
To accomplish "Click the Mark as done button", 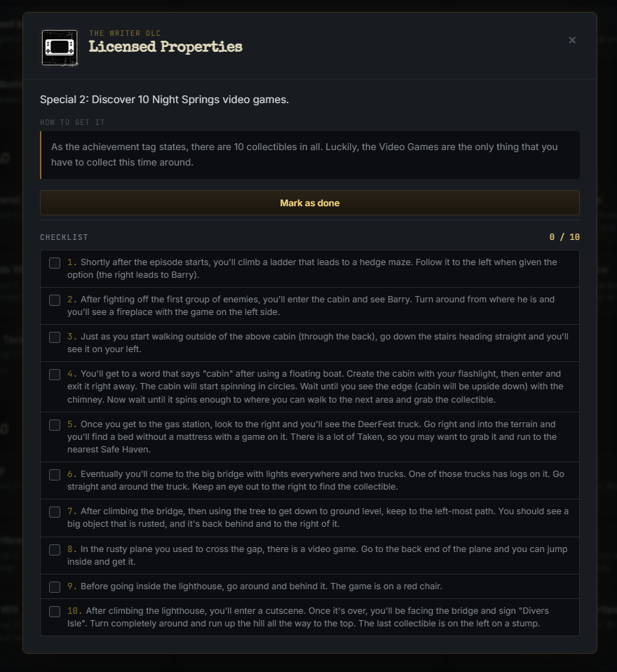I will (x=310, y=203).
